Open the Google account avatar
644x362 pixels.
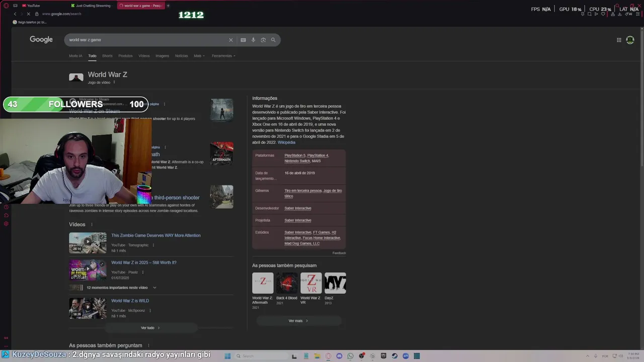pos(630,40)
